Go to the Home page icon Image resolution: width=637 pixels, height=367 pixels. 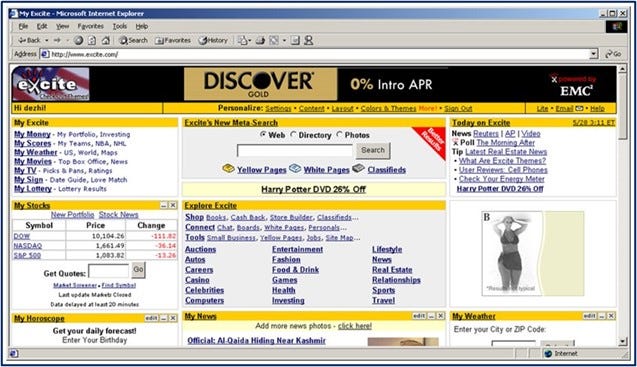click(x=106, y=40)
